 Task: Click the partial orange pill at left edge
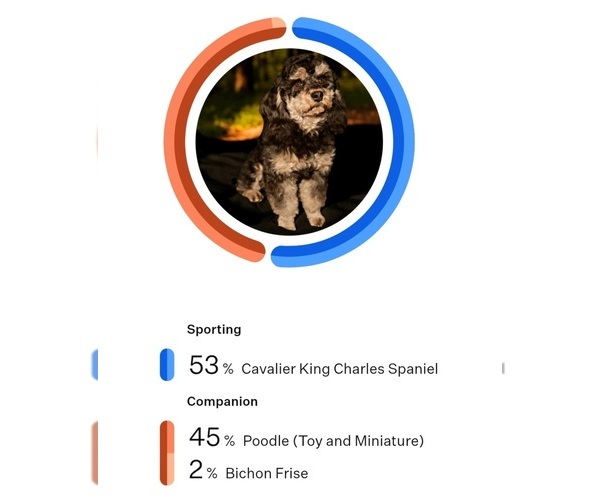[x=95, y=452]
